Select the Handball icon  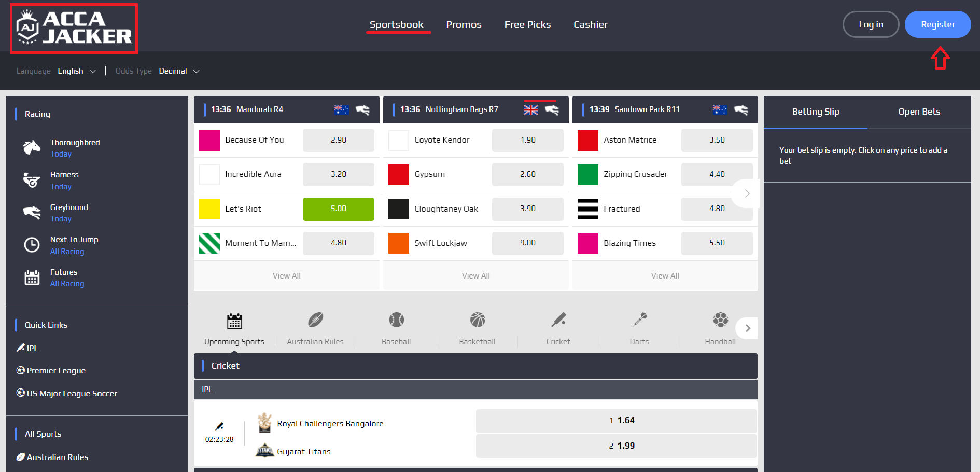(x=721, y=320)
